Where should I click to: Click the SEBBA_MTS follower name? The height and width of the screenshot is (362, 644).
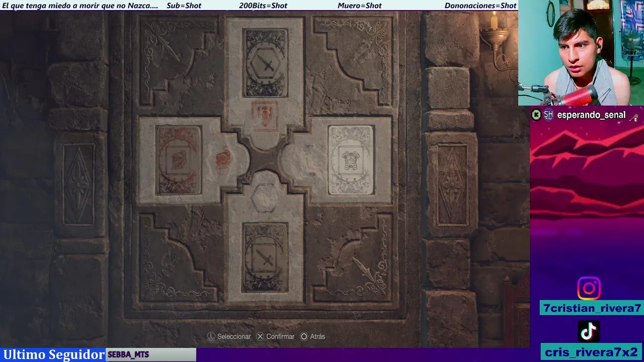click(x=128, y=354)
